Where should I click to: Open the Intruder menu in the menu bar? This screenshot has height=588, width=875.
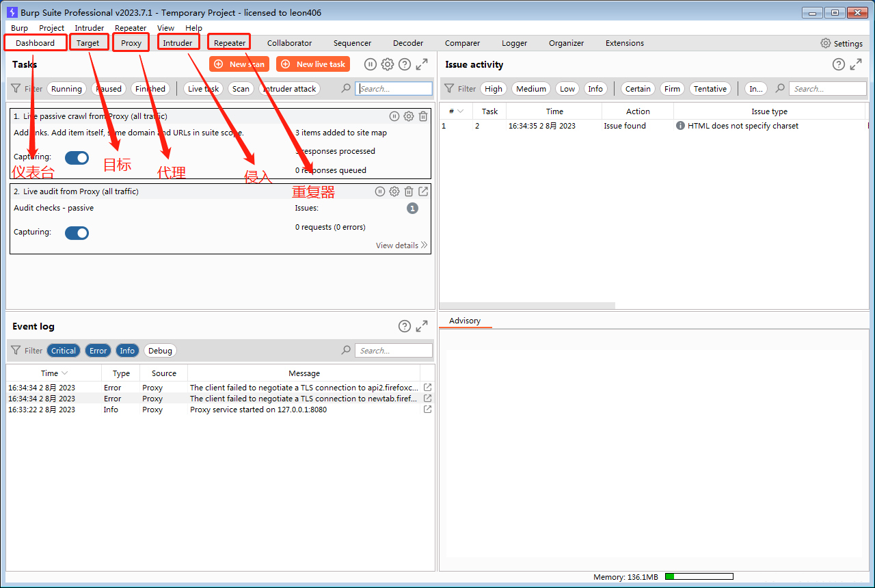coord(89,28)
